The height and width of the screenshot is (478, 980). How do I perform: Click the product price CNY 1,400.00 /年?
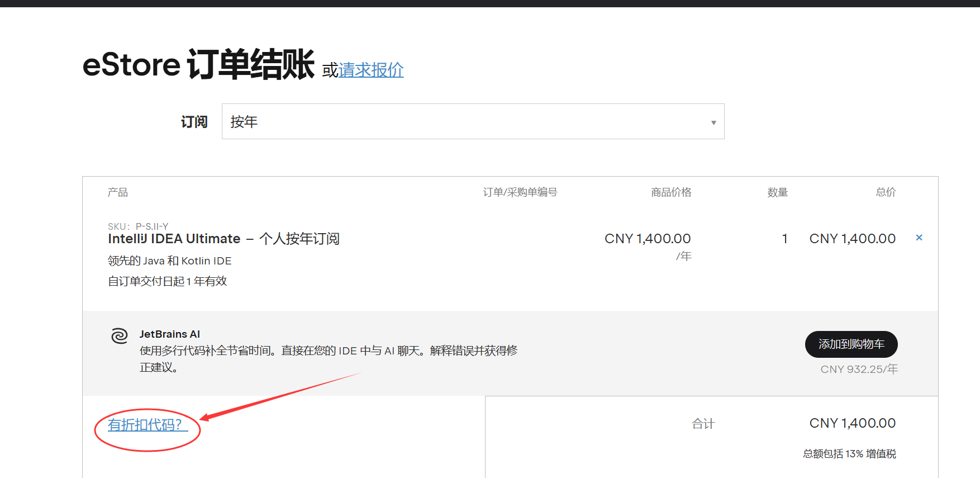(648, 246)
